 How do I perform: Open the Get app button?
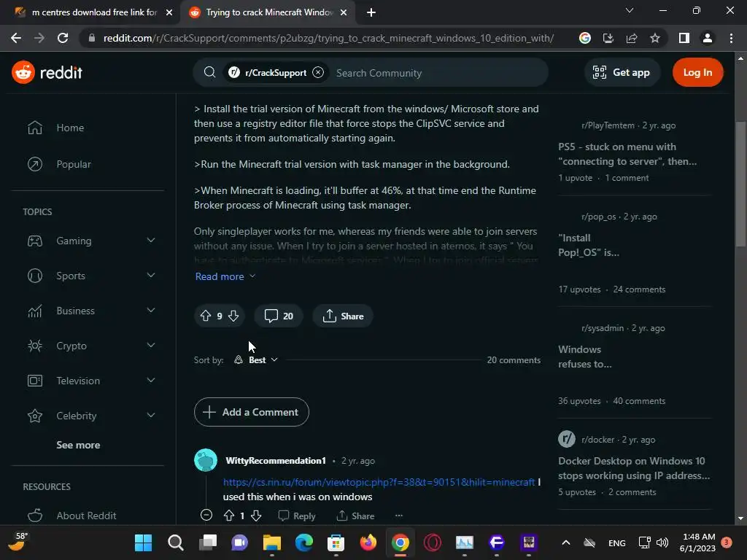[x=622, y=72]
